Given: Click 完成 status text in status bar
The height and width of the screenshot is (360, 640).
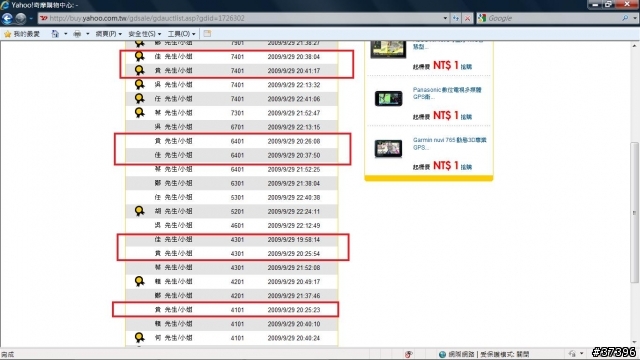Looking at the screenshot, I should coord(7,354).
